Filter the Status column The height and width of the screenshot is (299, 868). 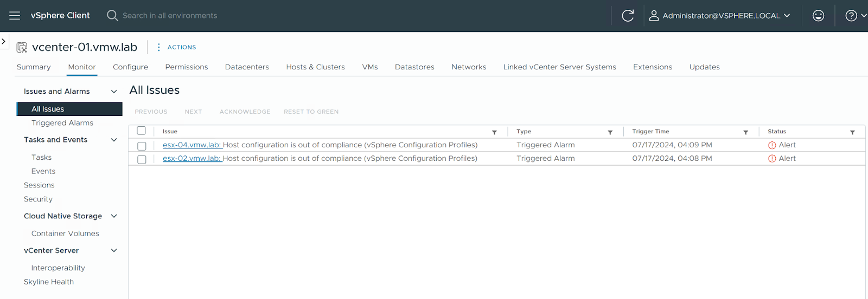point(852,132)
